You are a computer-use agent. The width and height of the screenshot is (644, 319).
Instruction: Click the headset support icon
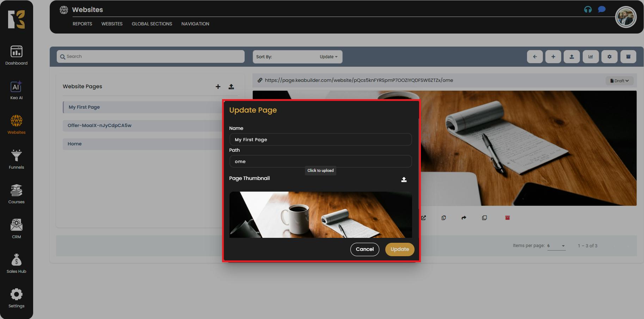tap(588, 10)
